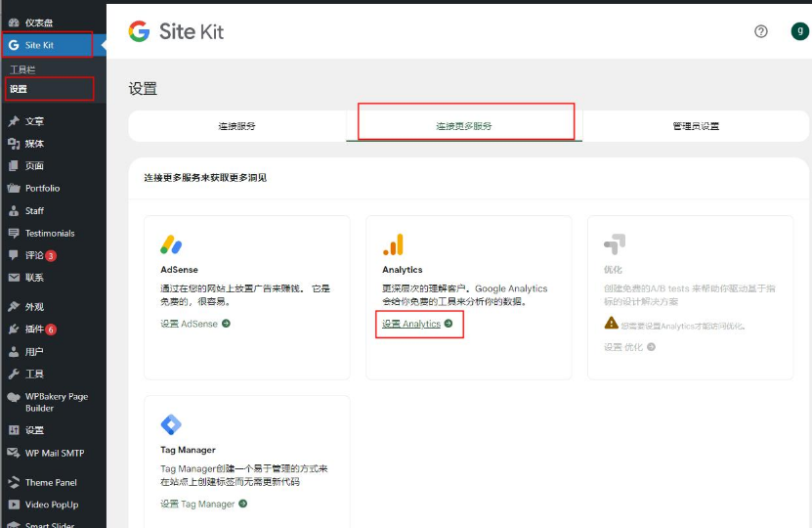
Task: Click the envelope icon beside 联系
Action: coord(14,278)
